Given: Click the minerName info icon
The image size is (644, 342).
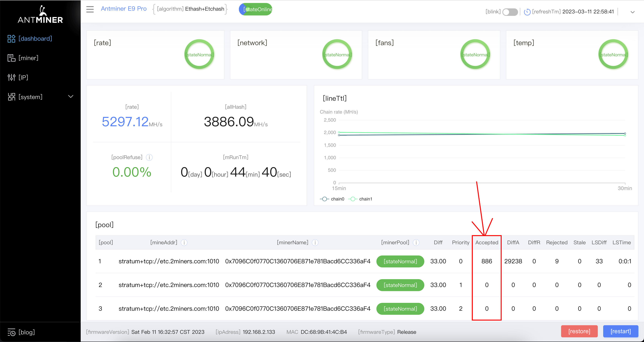Looking at the screenshot, I should (315, 242).
